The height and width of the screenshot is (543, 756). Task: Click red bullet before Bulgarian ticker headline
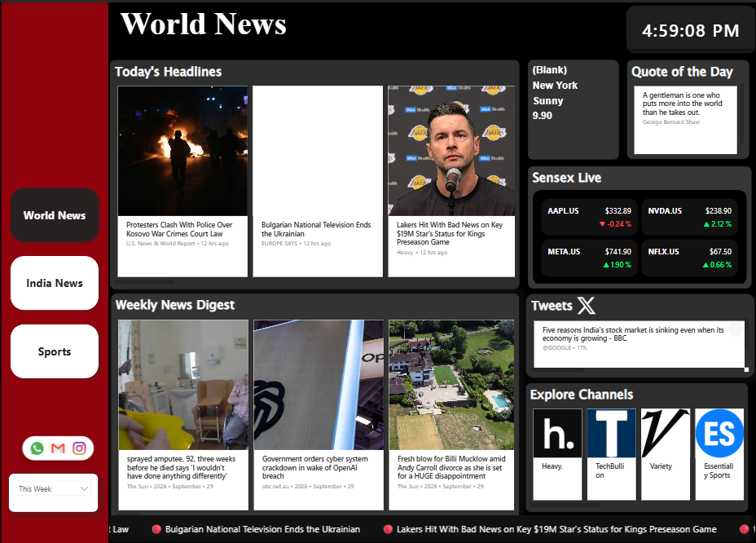point(156,529)
